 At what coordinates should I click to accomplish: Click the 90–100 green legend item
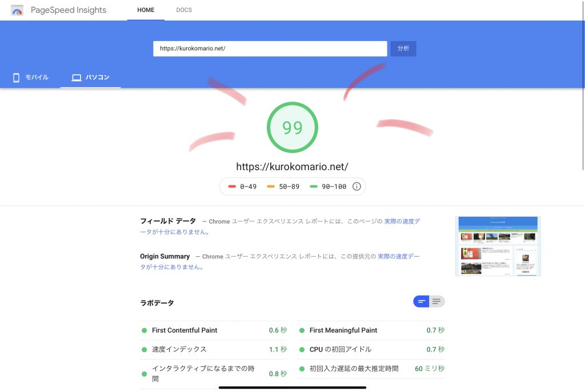(x=328, y=187)
